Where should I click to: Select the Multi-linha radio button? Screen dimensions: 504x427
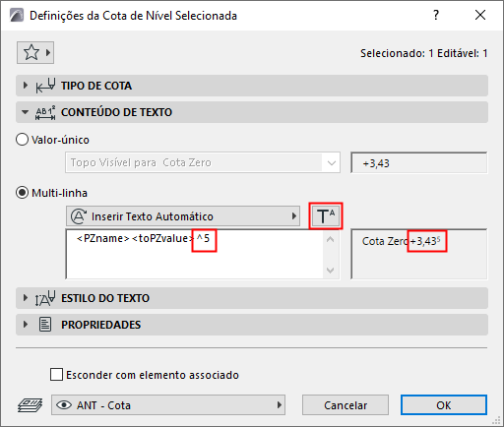tap(22, 193)
